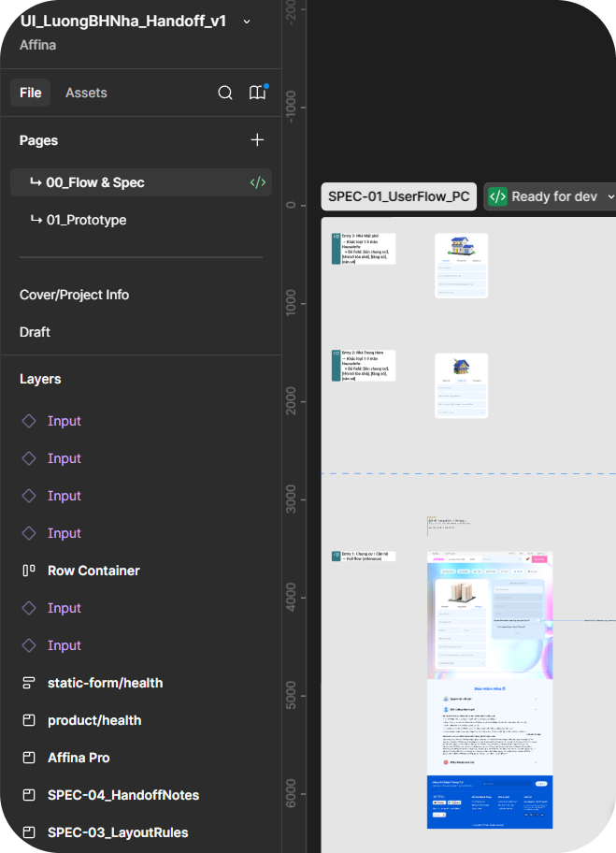Click the Entry 1 note card on canvas
Screen dimensions: 616x853
click(x=364, y=556)
